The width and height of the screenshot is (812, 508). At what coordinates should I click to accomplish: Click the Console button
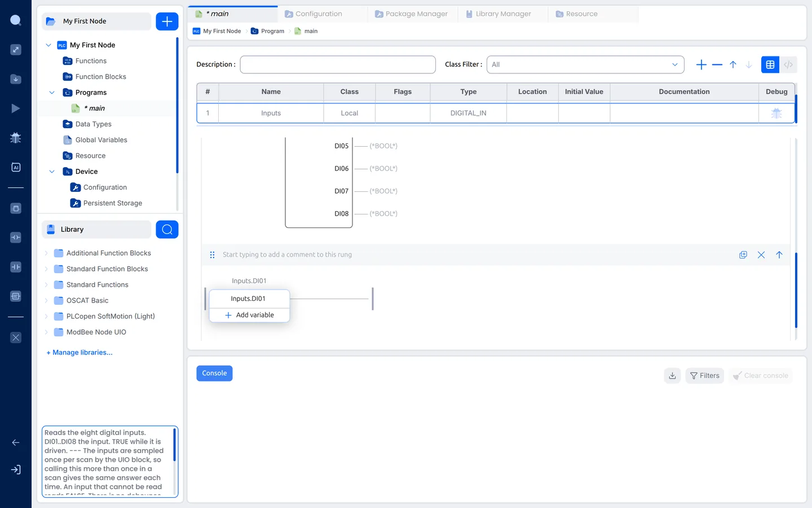click(214, 373)
